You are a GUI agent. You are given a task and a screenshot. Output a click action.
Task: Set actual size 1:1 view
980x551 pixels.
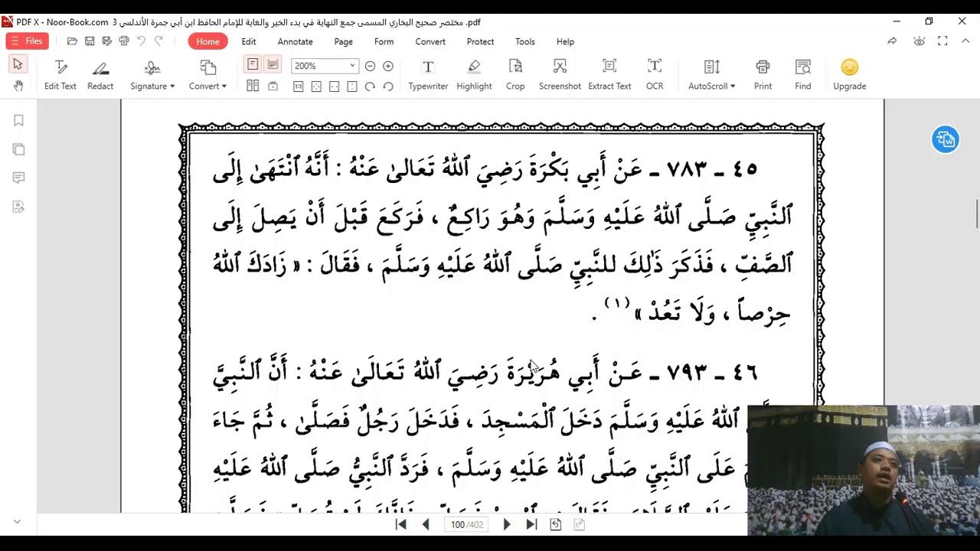click(299, 86)
